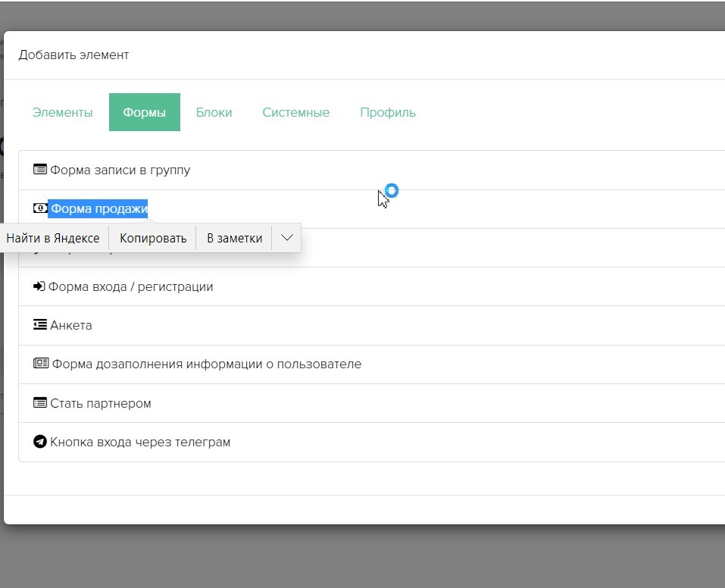Choose Найти в Яндексе in the popup

(53, 238)
